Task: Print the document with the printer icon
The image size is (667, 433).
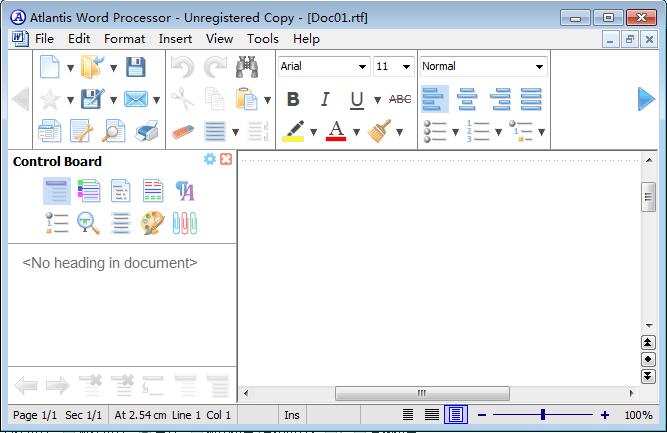Action: (147, 131)
